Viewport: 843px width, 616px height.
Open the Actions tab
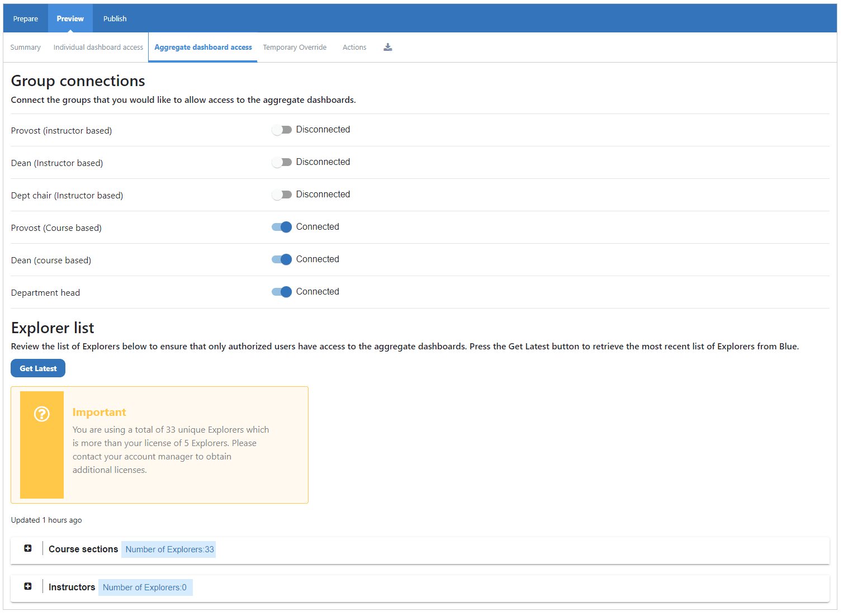354,48
